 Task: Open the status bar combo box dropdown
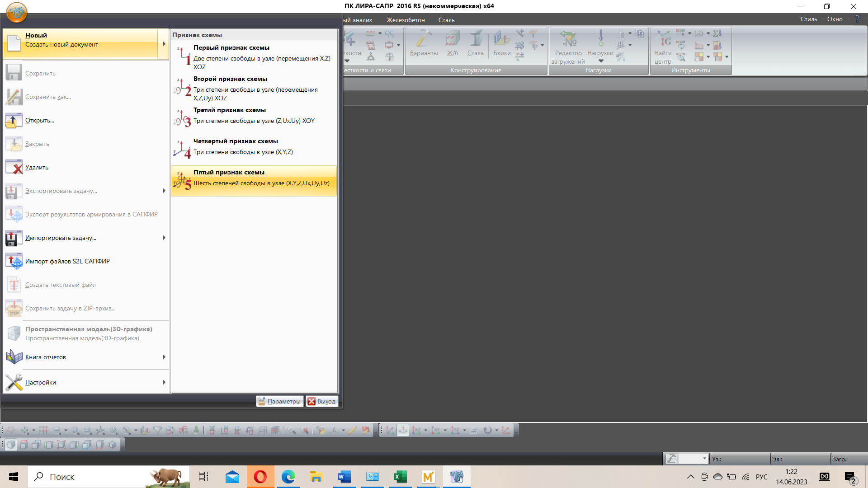tap(704, 459)
